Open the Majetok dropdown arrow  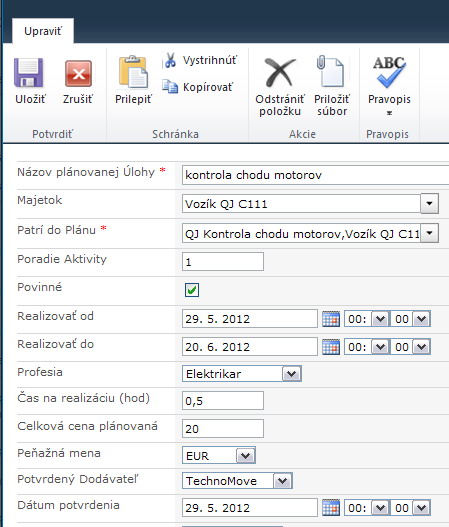pyautogui.click(x=429, y=203)
